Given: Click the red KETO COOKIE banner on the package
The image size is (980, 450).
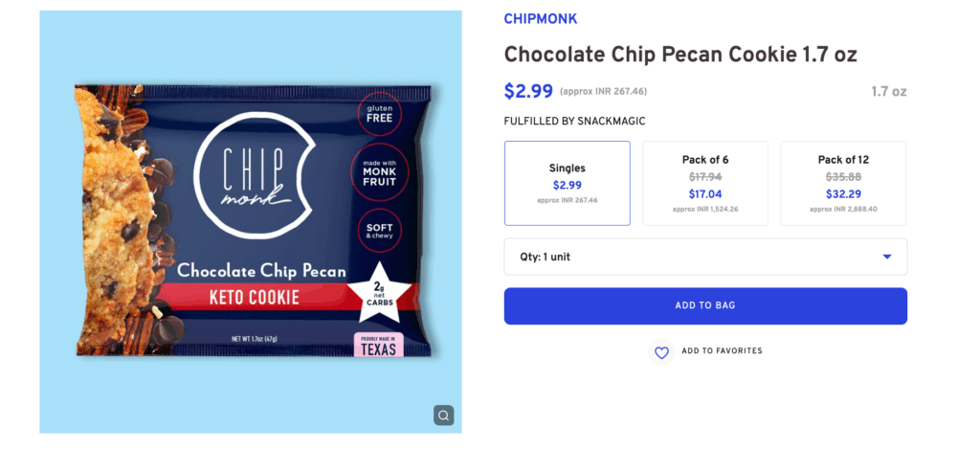Looking at the screenshot, I should [254, 297].
